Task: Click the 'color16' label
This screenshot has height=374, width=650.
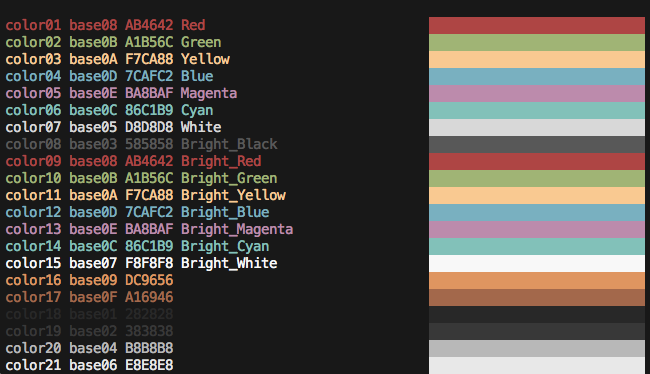Action: [33, 280]
